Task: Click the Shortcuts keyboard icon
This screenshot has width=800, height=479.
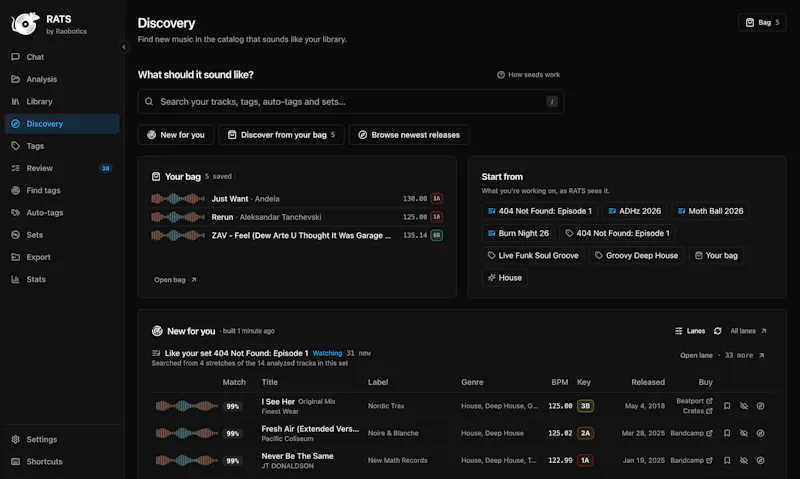Action: click(x=16, y=462)
